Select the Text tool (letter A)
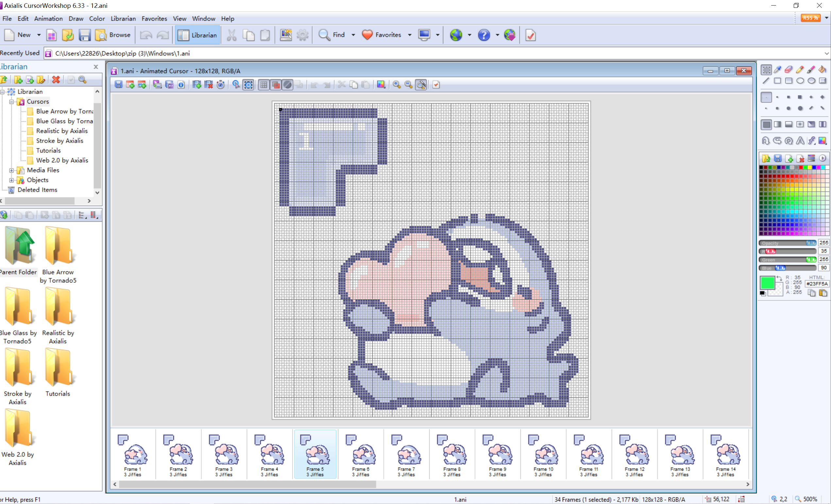The image size is (831, 504). coord(800,141)
